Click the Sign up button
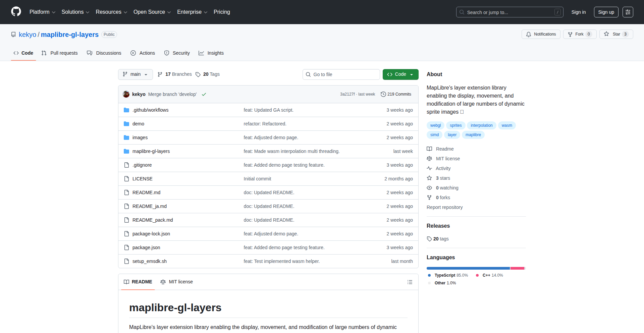644x333 pixels. [x=606, y=12]
